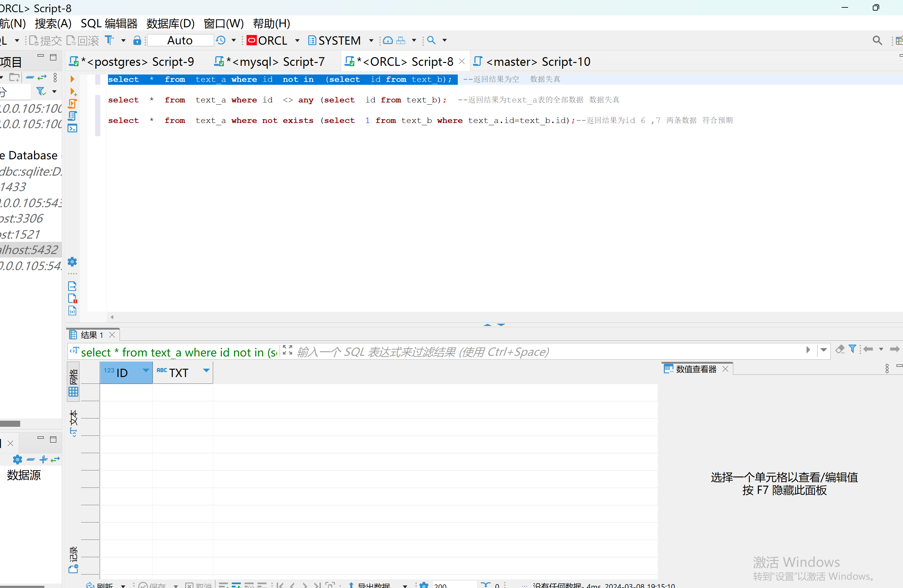Screen dimensions: 903x588
Task: Execute SQL statement with orange arrow icon
Action: pos(72,79)
